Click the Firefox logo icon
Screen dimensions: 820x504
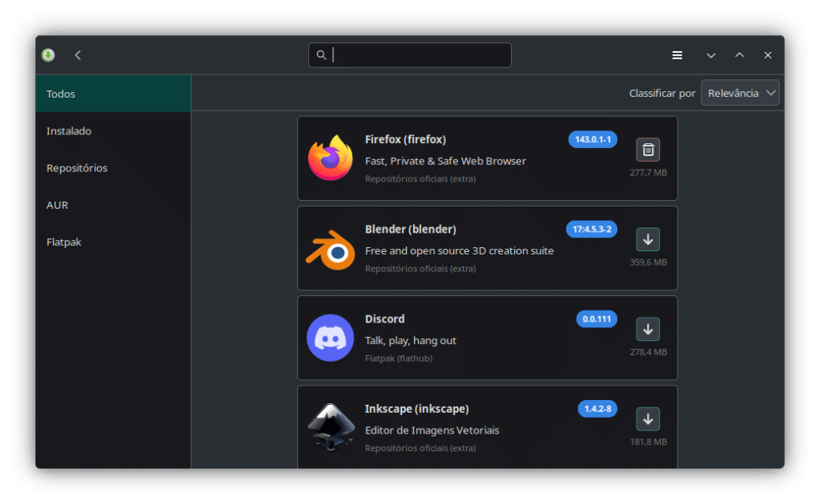[x=331, y=158]
